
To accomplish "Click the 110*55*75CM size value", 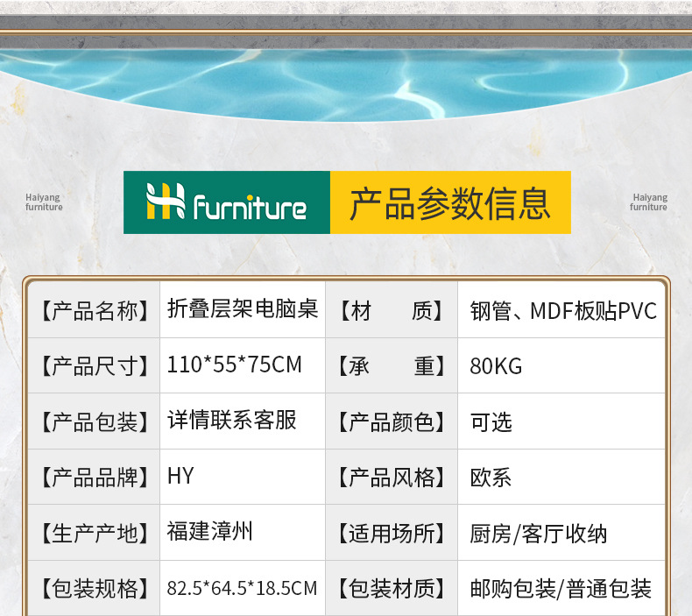I will (235, 365).
